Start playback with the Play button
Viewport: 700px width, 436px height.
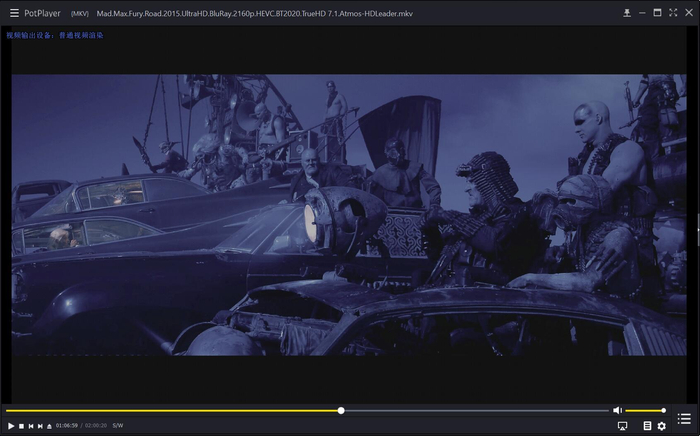[x=11, y=426]
